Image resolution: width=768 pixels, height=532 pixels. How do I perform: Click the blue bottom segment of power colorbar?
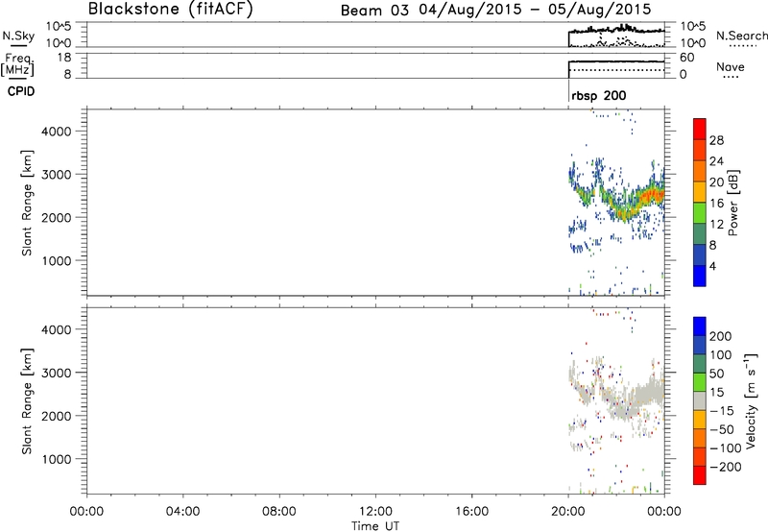pos(700,276)
